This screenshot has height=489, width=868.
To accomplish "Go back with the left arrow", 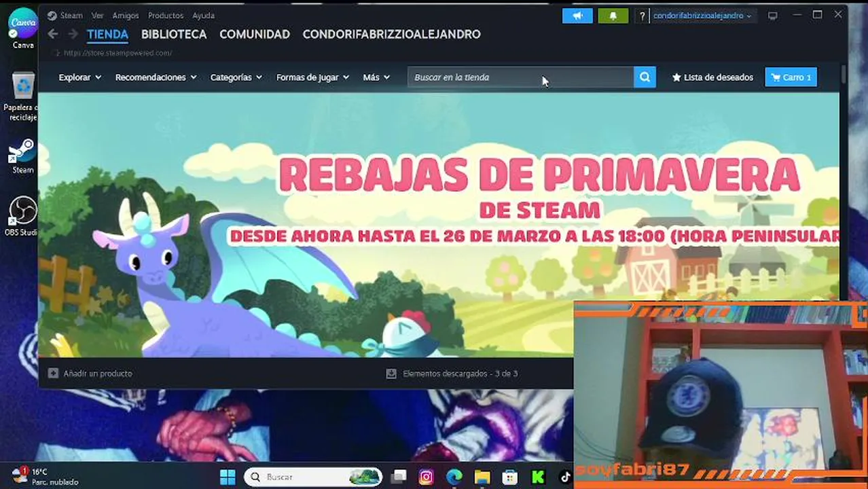I will click(52, 34).
